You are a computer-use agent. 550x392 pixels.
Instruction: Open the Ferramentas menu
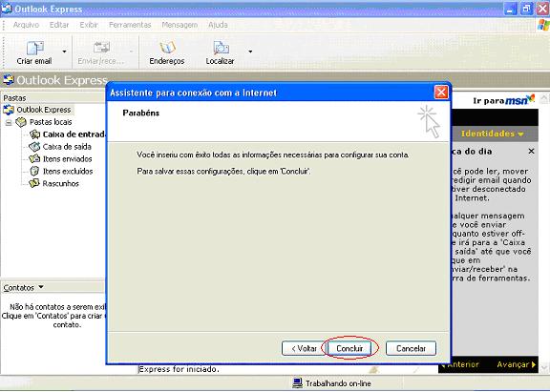(130, 25)
